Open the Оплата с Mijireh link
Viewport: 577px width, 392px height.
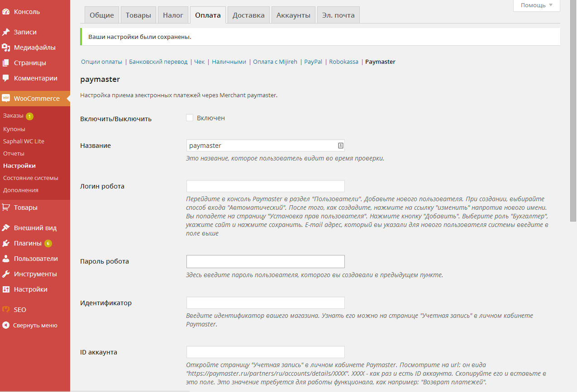(275, 62)
